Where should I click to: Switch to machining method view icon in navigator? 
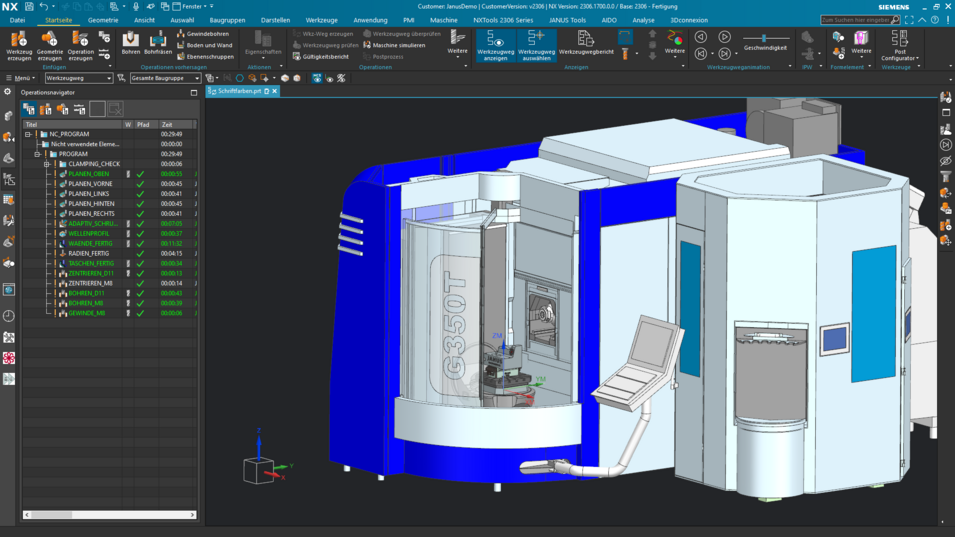80,109
